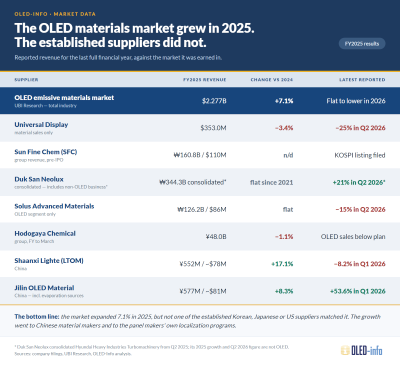400x370 pixels.
Task: Click 'flat since 2021' cell
Action: [x=272, y=182]
